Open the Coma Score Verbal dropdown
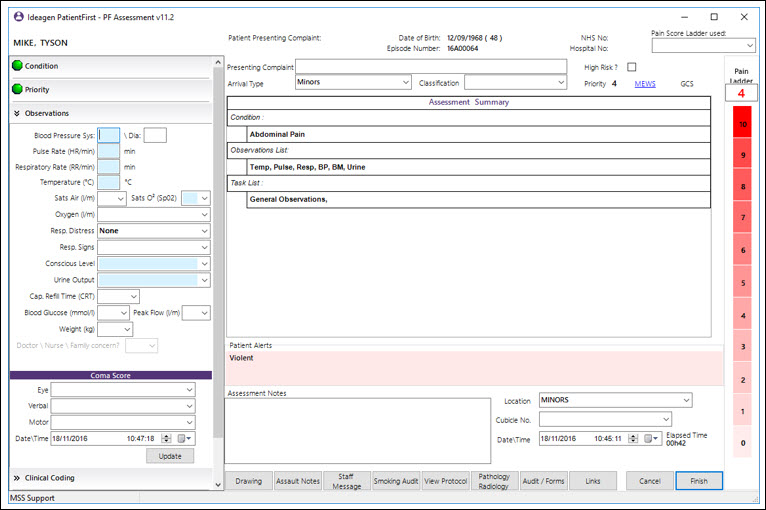The image size is (766, 510). (x=190, y=406)
